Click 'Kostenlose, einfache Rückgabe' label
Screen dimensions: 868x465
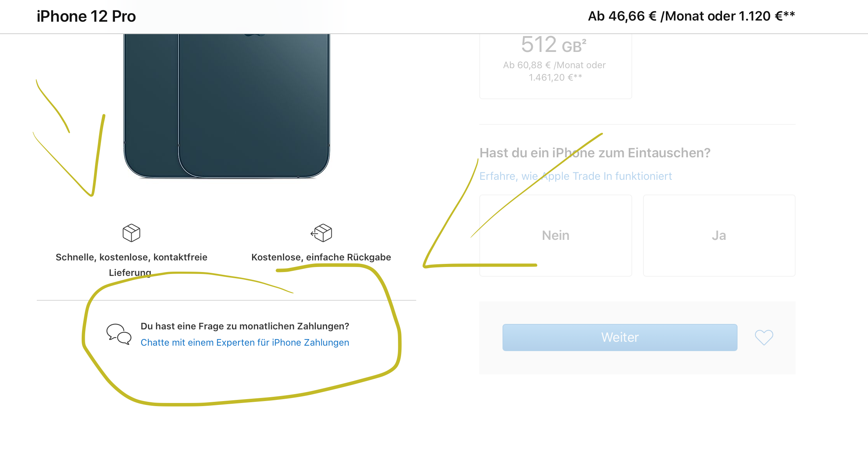[321, 257]
